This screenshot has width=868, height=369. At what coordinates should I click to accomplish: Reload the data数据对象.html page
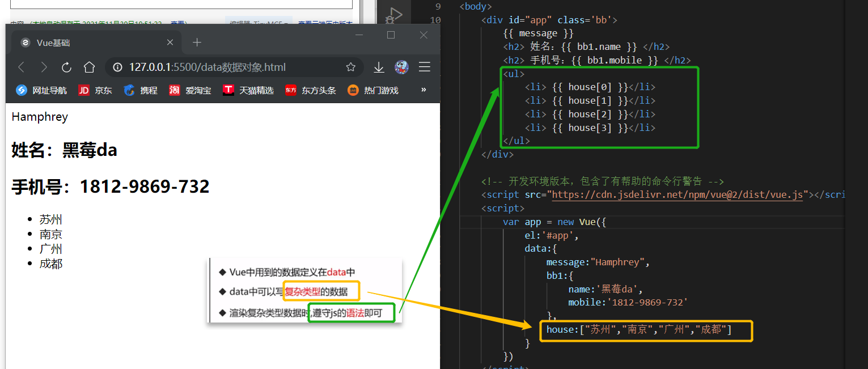click(x=66, y=67)
